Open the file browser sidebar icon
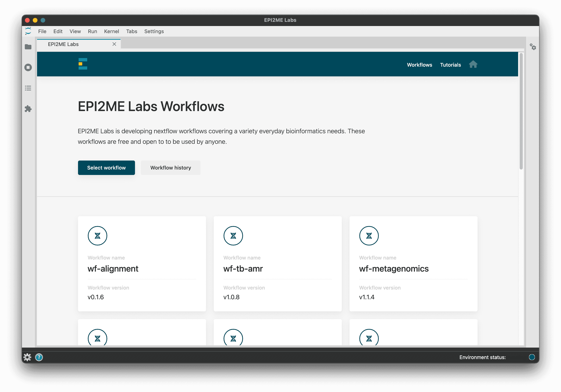This screenshot has width=561, height=392. (x=28, y=47)
